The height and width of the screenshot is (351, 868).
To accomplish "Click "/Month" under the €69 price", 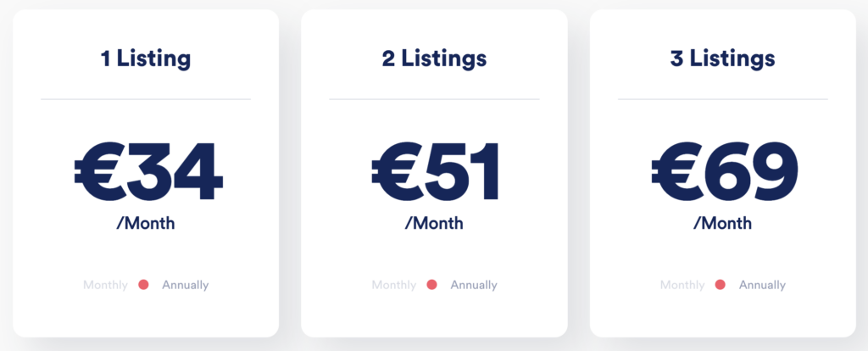I will point(722,224).
